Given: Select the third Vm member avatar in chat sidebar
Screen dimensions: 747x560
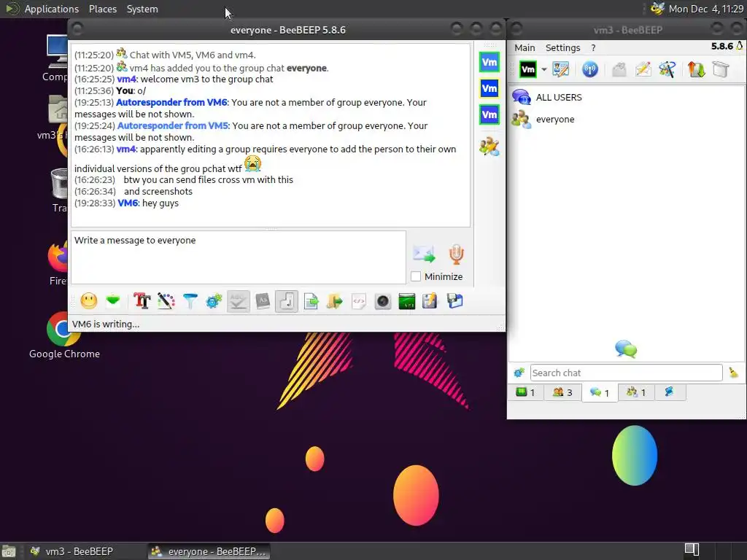Looking at the screenshot, I should tap(489, 114).
